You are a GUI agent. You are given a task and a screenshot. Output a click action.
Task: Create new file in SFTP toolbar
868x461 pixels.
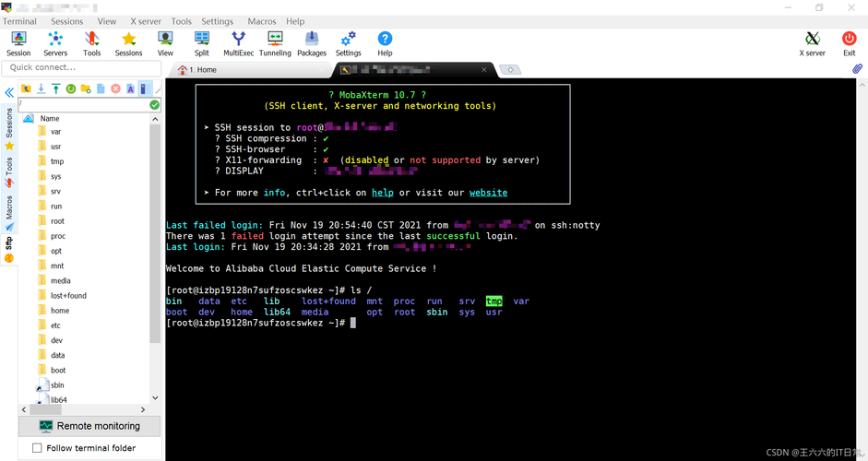tap(101, 89)
